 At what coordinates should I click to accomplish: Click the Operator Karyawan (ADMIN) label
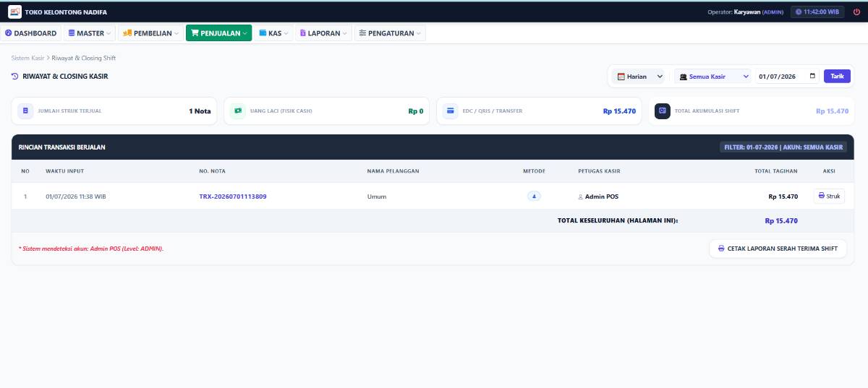click(745, 12)
